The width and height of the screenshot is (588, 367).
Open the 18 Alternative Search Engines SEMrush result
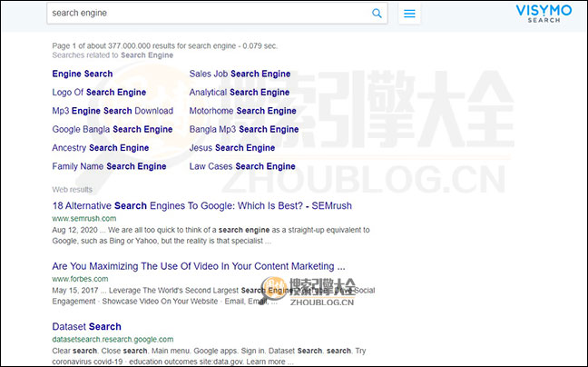coord(201,205)
